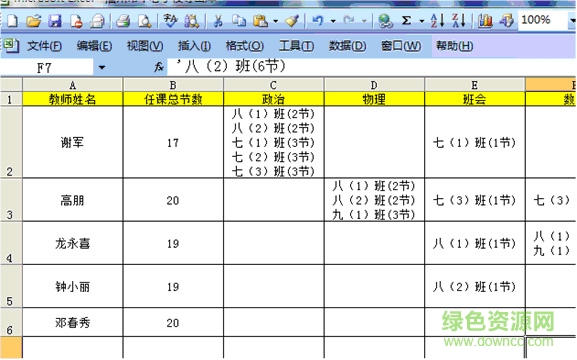Screen dimensions: 577x360
Task: Open the Research tool icon
Action: point(192,21)
